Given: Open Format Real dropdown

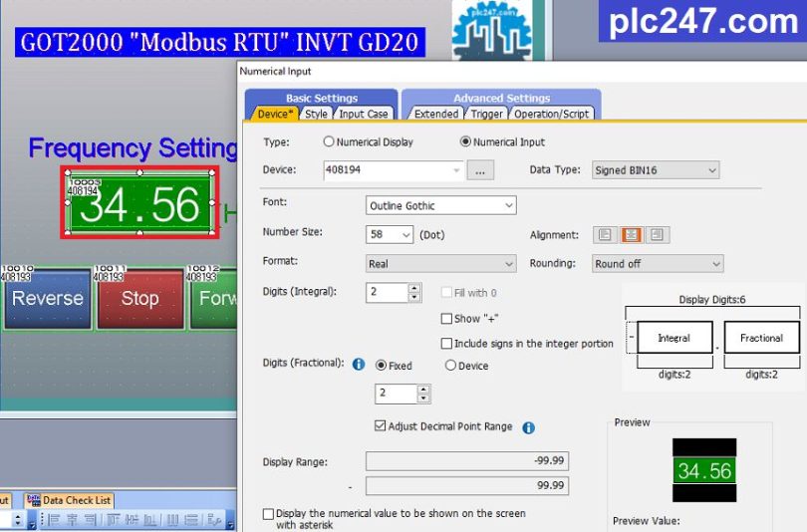Looking at the screenshot, I should 508,264.
